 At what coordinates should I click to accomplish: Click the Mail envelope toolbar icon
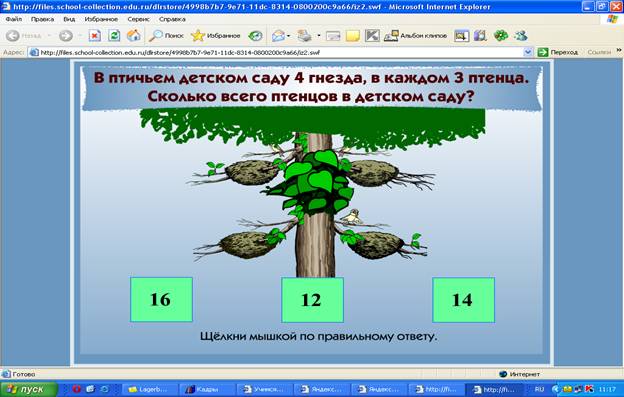(278, 36)
